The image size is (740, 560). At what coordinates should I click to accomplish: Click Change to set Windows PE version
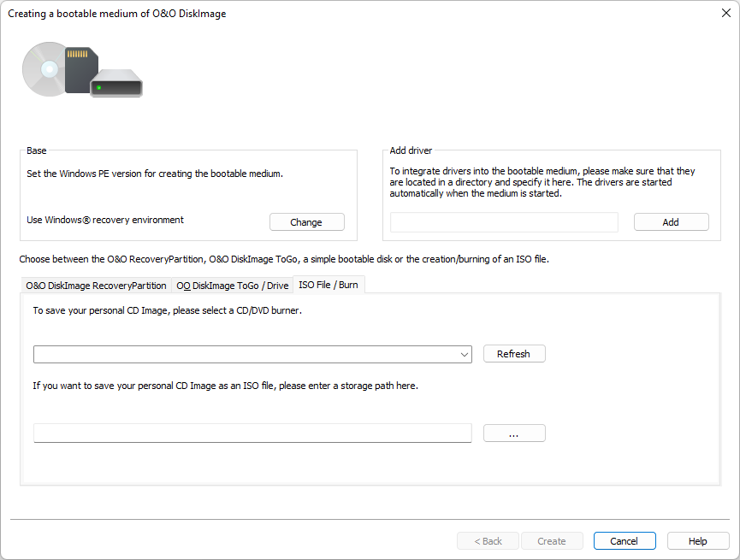click(306, 222)
